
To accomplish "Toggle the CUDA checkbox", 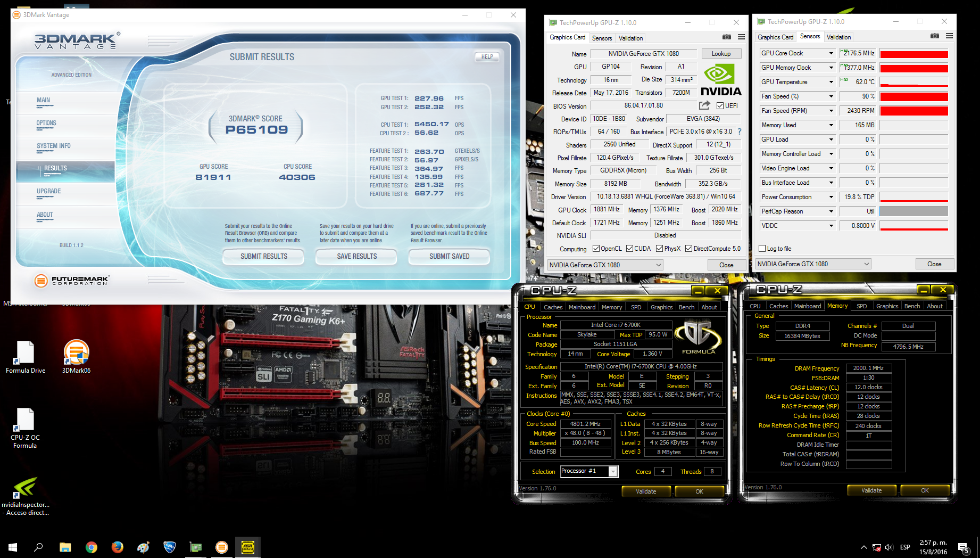I will coord(629,249).
